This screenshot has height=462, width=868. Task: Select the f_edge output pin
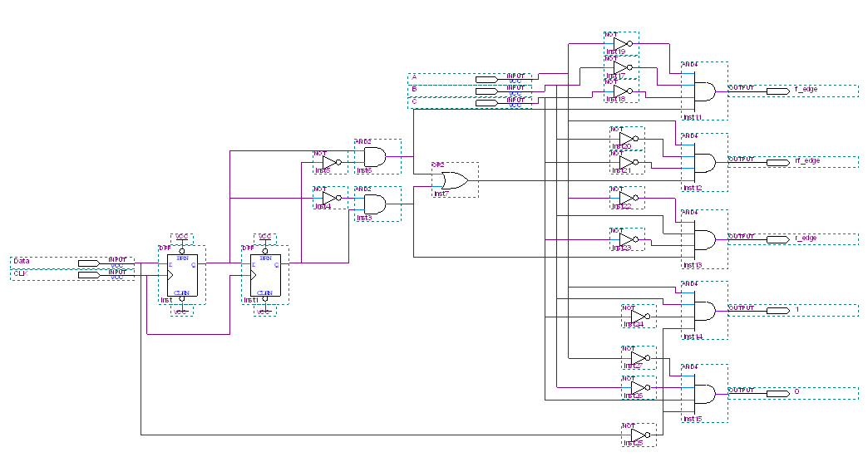(777, 91)
